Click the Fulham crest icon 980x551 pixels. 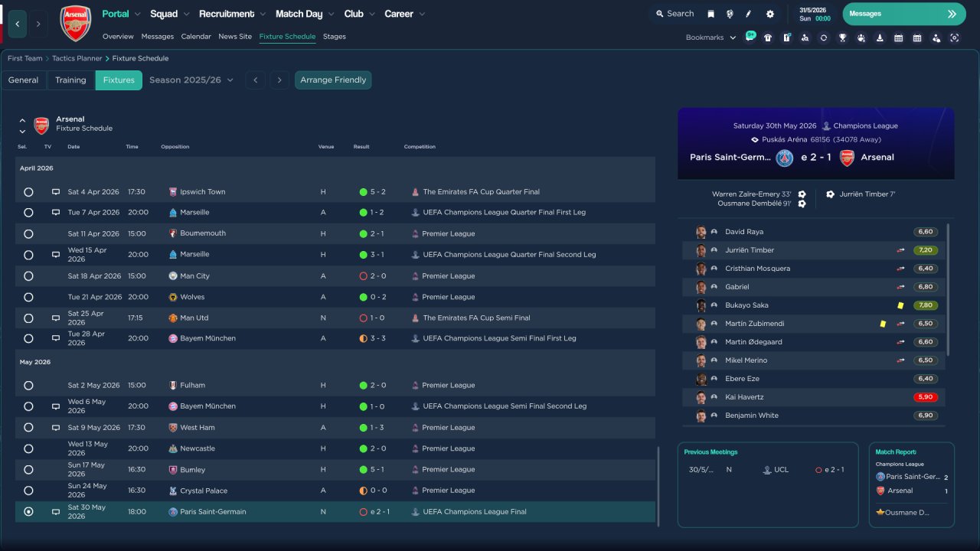tap(173, 386)
